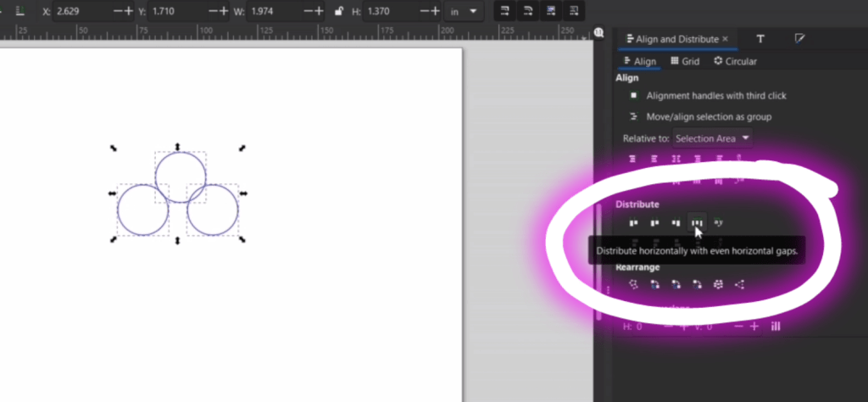Switch to the Grid tab
This screenshot has height=402, width=868.
685,61
